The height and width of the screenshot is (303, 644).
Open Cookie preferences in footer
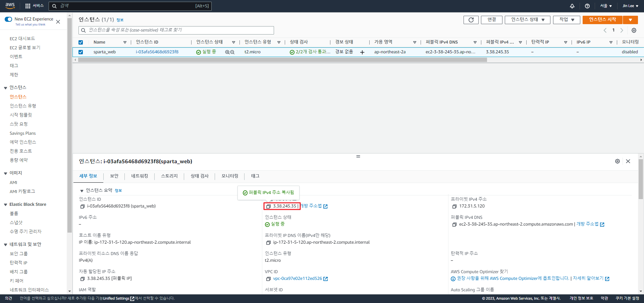point(627,298)
